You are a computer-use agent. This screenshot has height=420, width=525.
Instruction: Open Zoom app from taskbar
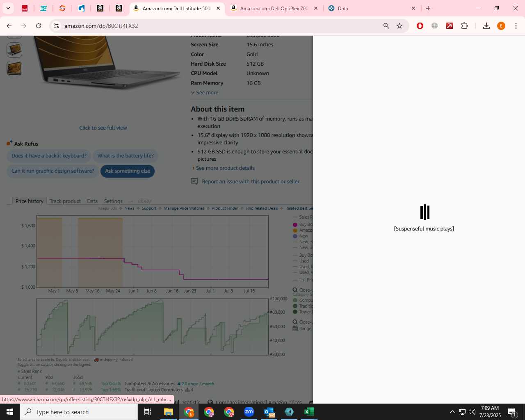(249, 412)
